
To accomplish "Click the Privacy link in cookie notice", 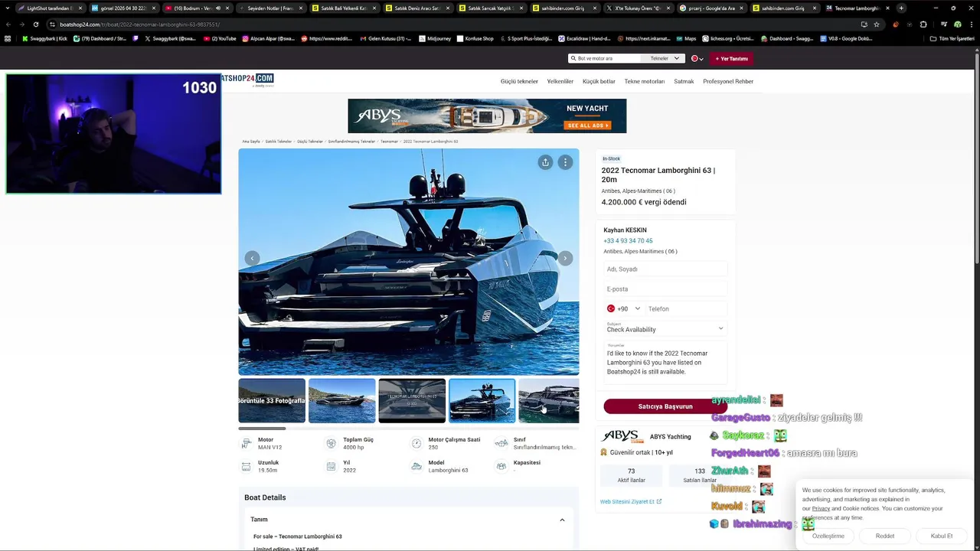I will 821,508.
